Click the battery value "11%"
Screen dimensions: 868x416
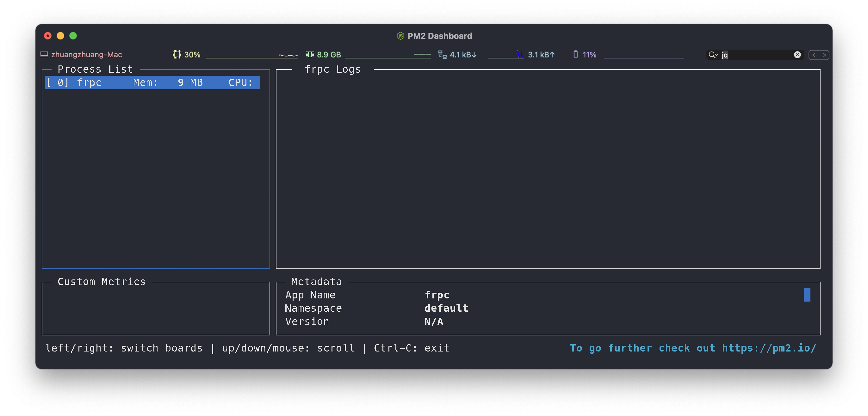pyautogui.click(x=589, y=55)
